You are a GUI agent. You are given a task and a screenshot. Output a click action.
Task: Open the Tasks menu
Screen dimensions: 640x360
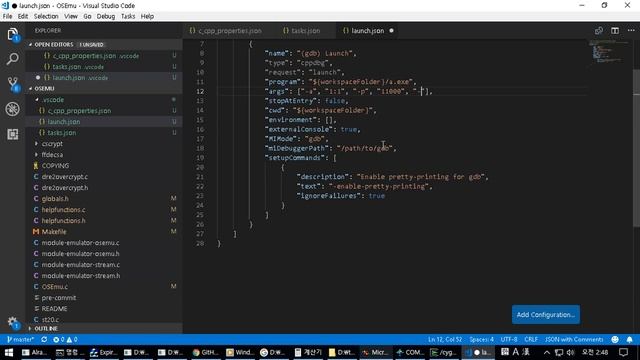pyautogui.click(x=128, y=16)
